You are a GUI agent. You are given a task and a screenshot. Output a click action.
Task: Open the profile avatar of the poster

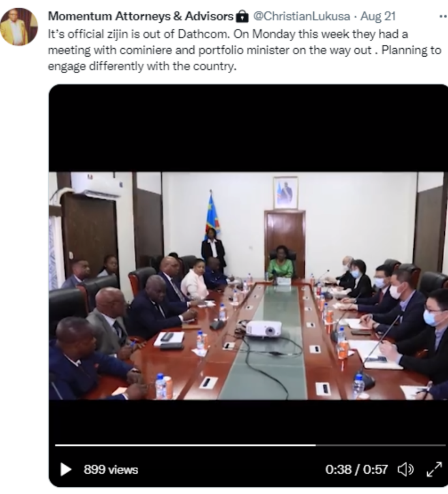19,26
